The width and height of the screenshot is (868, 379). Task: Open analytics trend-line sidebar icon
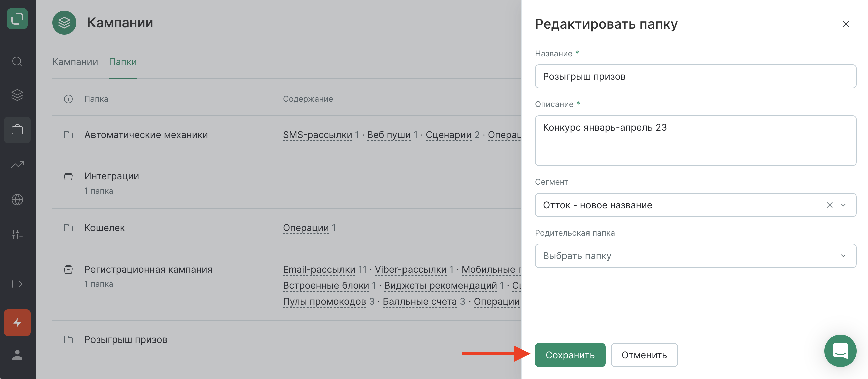tap(17, 165)
